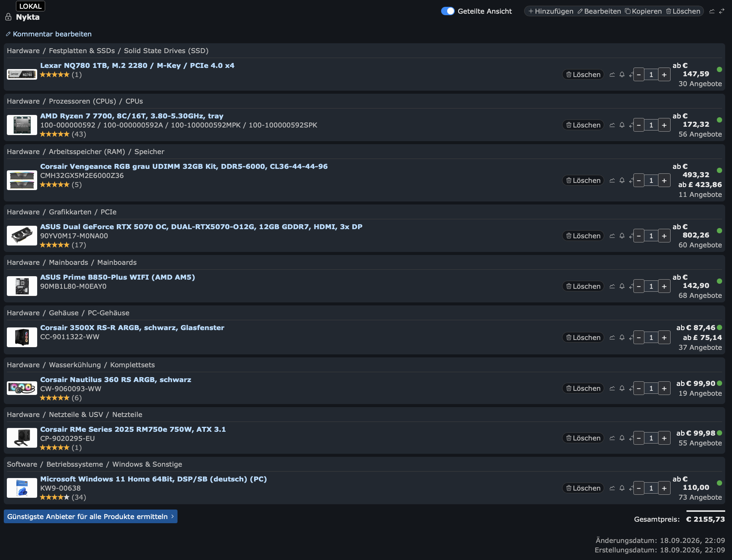Delete the whole list with top Löschen
This screenshot has width=732, height=560.
coord(683,11)
